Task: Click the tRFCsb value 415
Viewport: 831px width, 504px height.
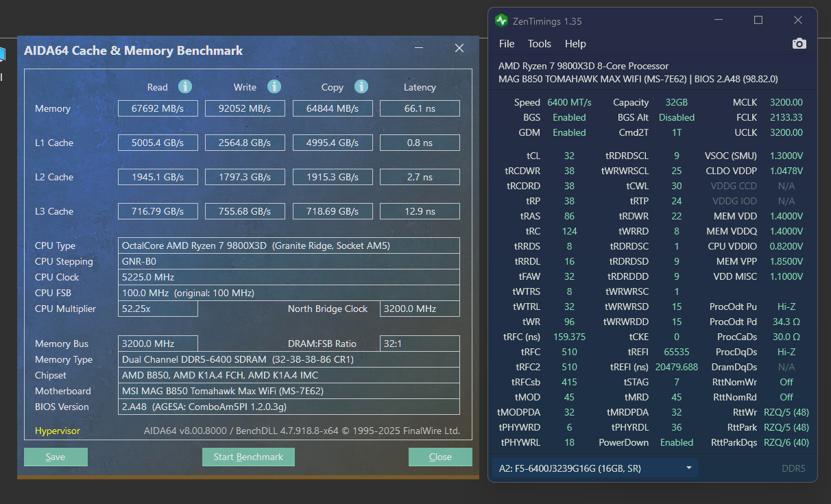Action: (x=569, y=382)
